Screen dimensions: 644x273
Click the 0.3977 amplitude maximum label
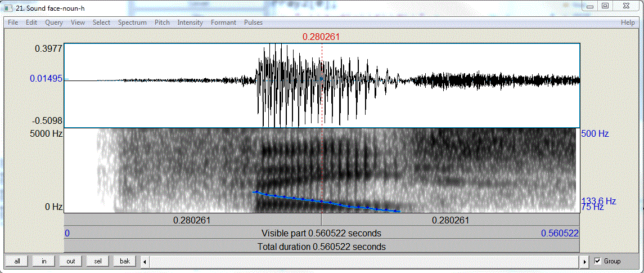(48, 48)
